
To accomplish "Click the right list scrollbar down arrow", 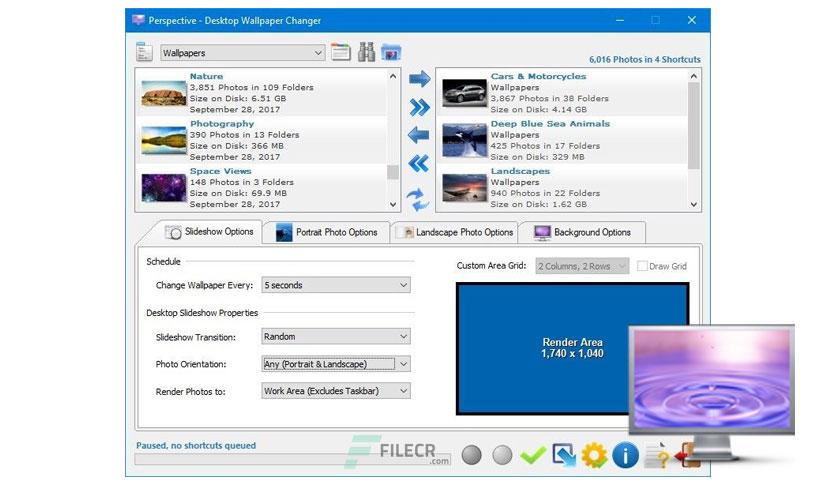I will [694, 204].
